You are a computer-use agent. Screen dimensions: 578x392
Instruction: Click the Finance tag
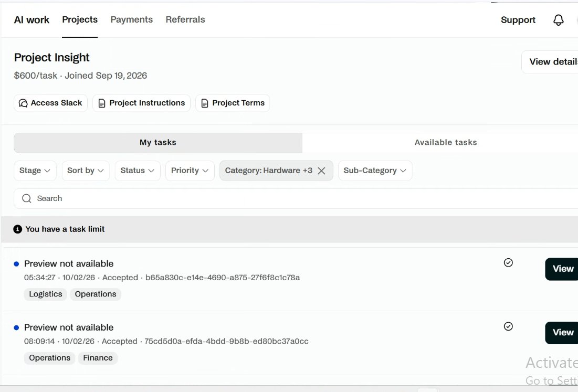click(x=98, y=358)
